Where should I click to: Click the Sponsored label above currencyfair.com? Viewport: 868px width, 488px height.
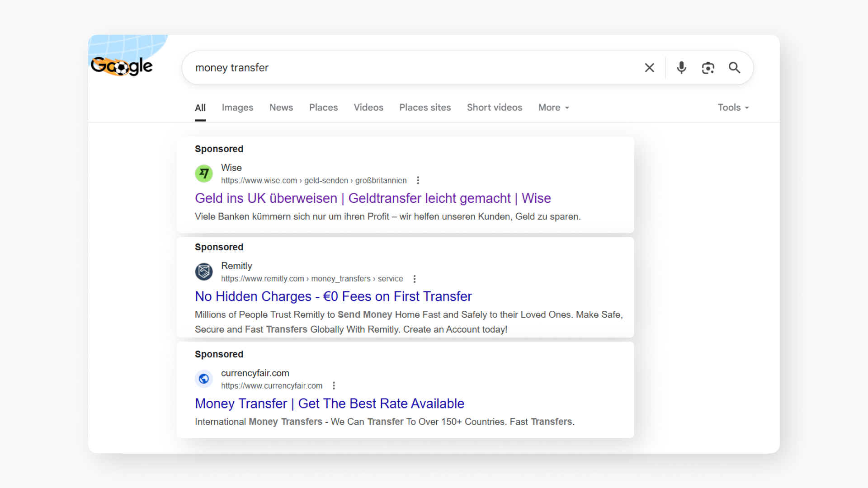[x=219, y=354]
